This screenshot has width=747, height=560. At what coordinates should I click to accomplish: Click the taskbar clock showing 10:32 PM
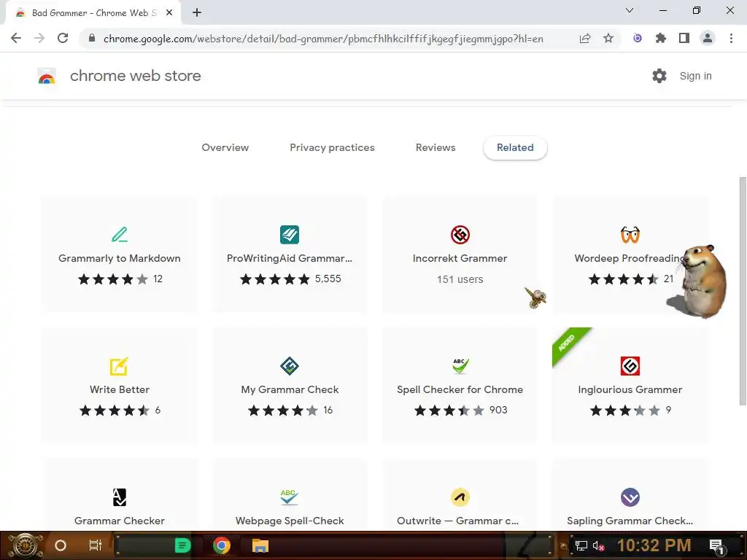[x=654, y=545]
